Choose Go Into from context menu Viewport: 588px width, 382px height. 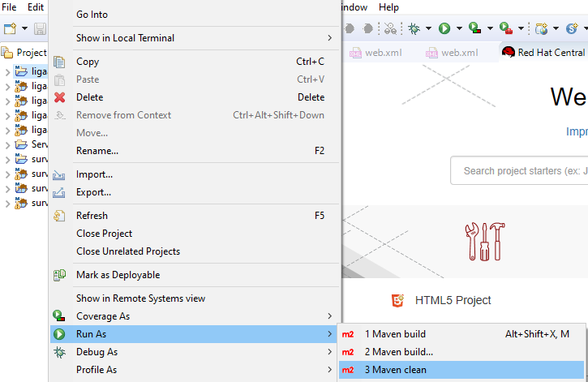(x=195, y=15)
